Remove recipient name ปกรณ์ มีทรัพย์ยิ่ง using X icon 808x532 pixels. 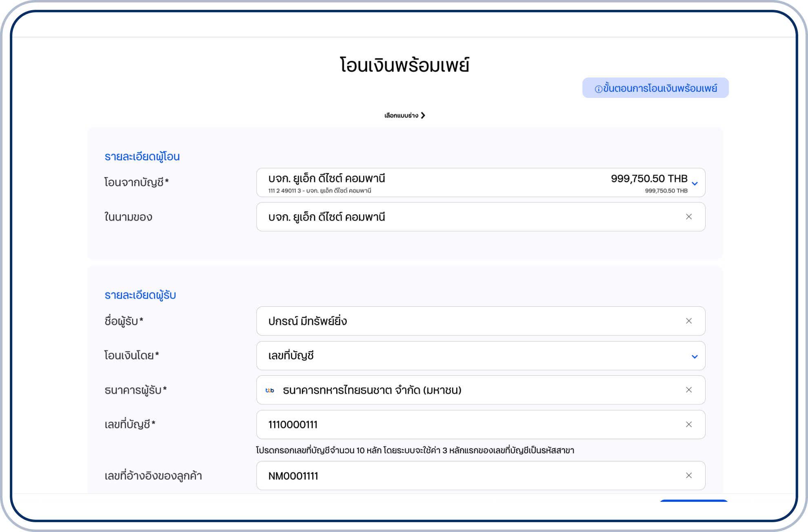click(x=689, y=321)
